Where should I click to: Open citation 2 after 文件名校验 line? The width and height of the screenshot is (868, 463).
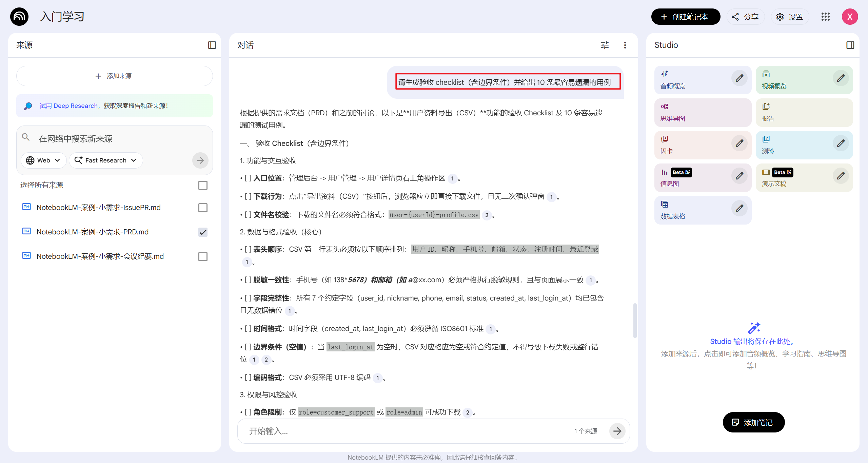coord(487,215)
